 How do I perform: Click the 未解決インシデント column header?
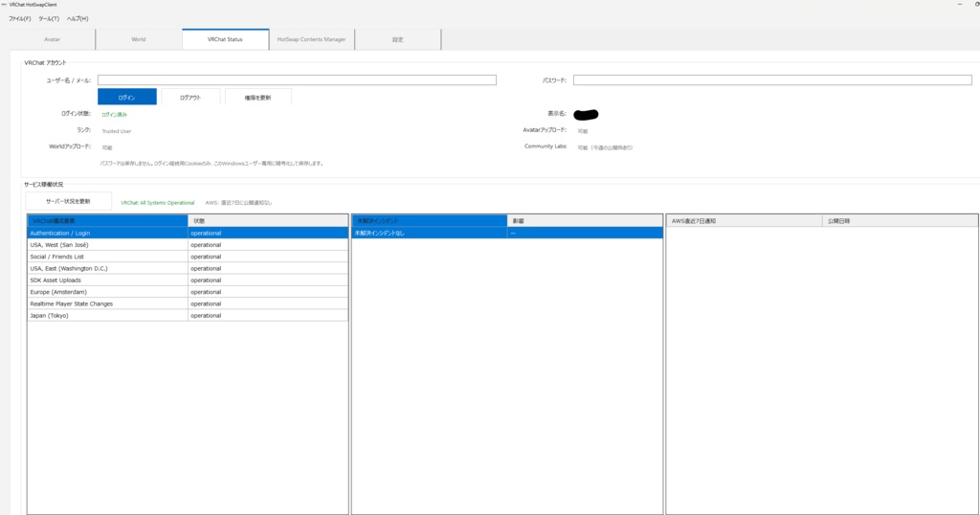(430, 220)
